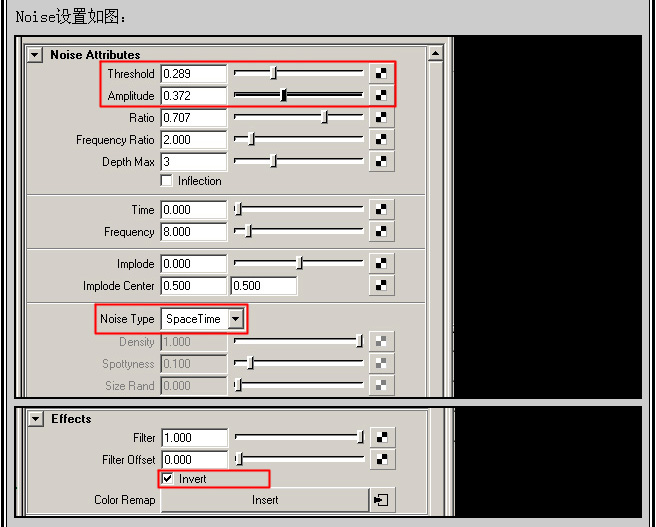This screenshot has height=527, width=656.
Task: Adjust the Filter slider
Action: pos(360,437)
